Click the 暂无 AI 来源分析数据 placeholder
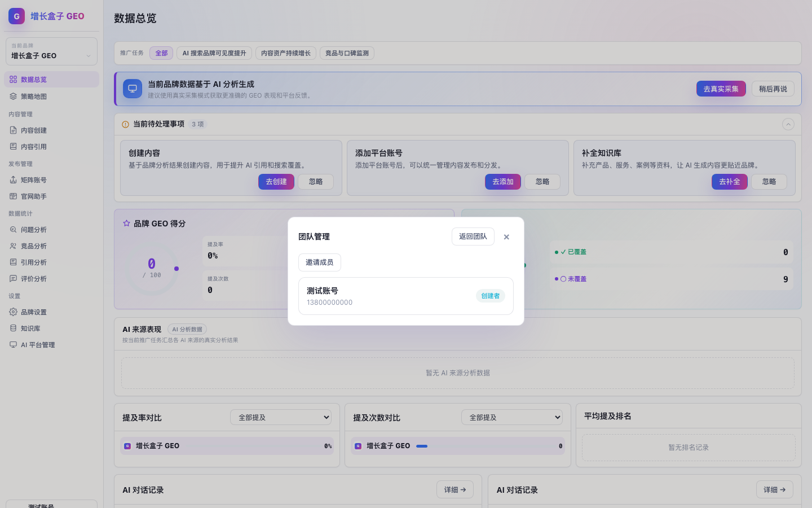 (x=458, y=373)
